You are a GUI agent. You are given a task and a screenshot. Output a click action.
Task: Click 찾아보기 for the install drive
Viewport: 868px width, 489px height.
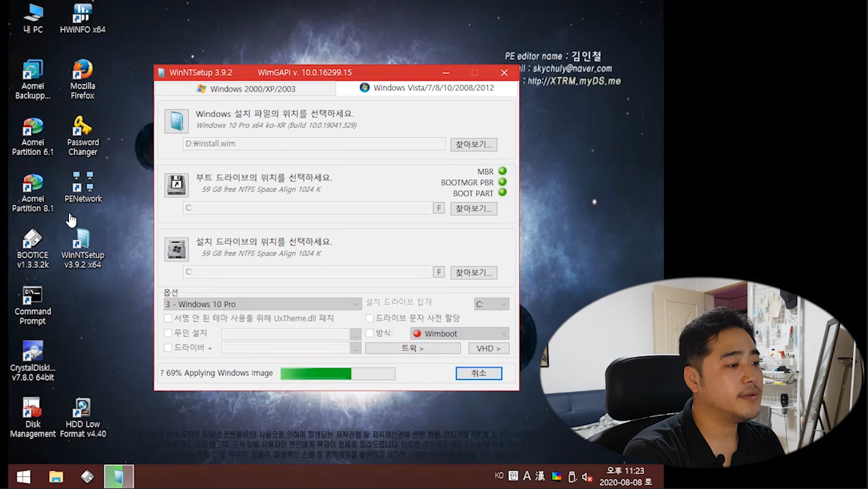click(x=474, y=273)
